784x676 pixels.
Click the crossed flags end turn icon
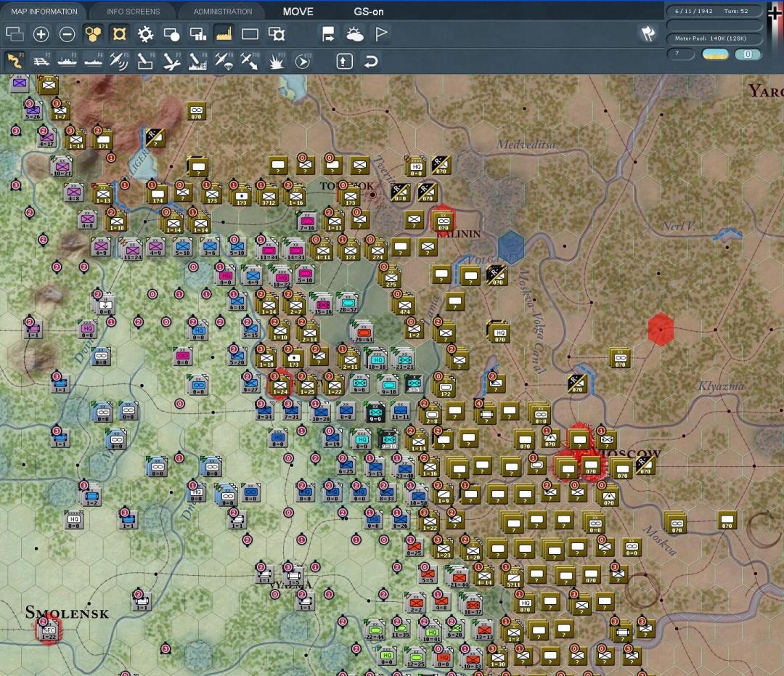(x=646, y=33)
